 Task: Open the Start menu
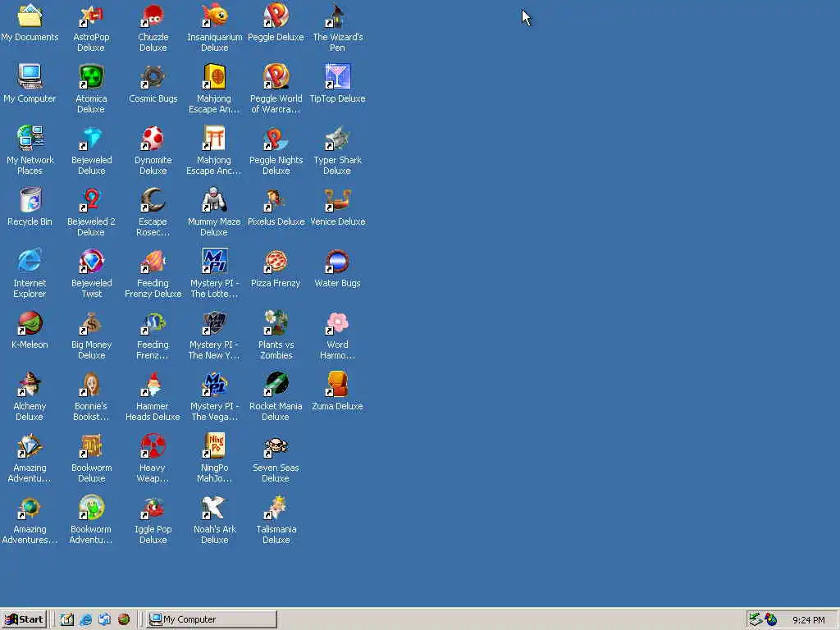24,619
